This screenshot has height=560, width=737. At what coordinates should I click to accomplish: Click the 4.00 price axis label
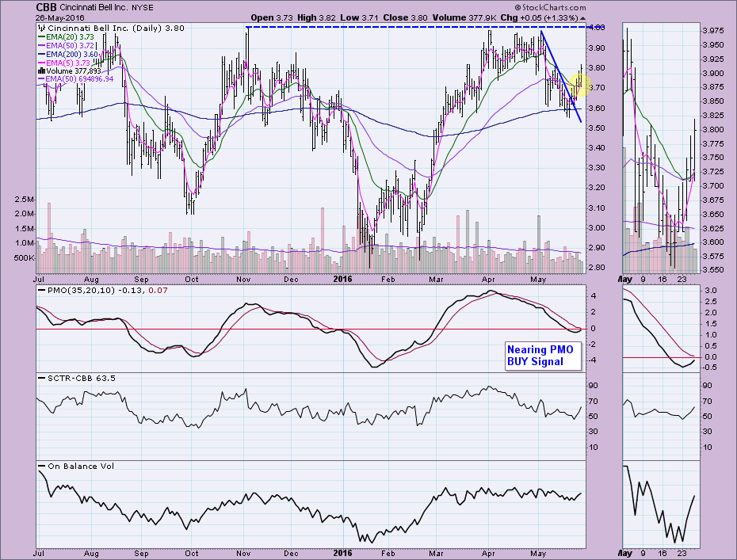[597, 27]
